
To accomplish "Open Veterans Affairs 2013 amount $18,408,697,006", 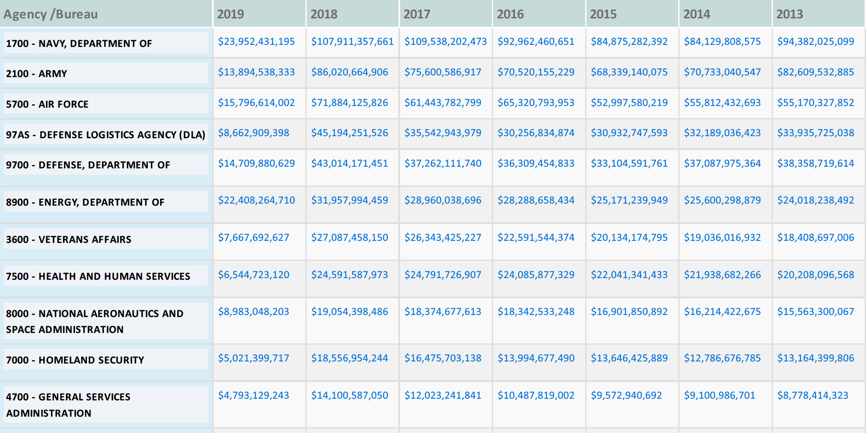I will (x=816, y=237).
